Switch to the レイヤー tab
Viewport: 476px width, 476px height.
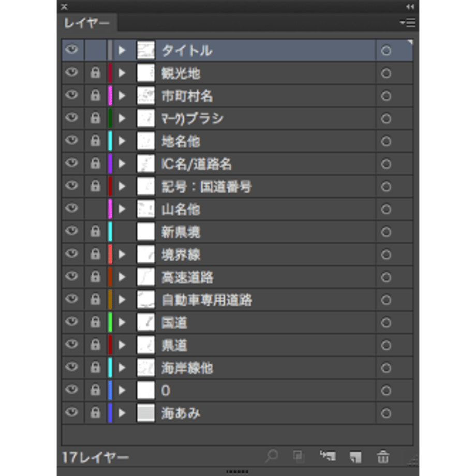click(x=87, y=23)
